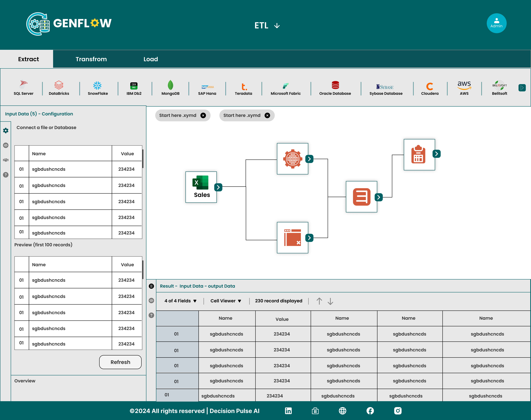531x420 pixels.
Task: Select the orange gear process node
Action: tap(292, 159)
